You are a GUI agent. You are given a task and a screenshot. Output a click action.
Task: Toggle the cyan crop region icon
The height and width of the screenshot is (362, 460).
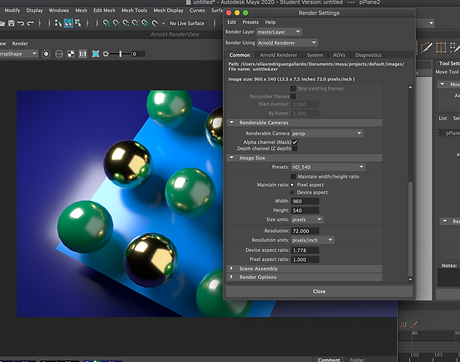96,54
